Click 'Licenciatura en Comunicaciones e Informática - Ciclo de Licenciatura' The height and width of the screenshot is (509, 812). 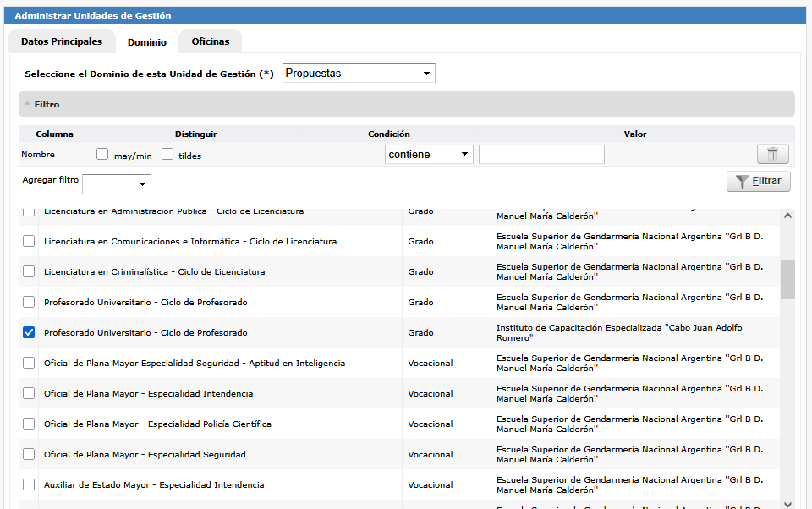tap(190, 241)
